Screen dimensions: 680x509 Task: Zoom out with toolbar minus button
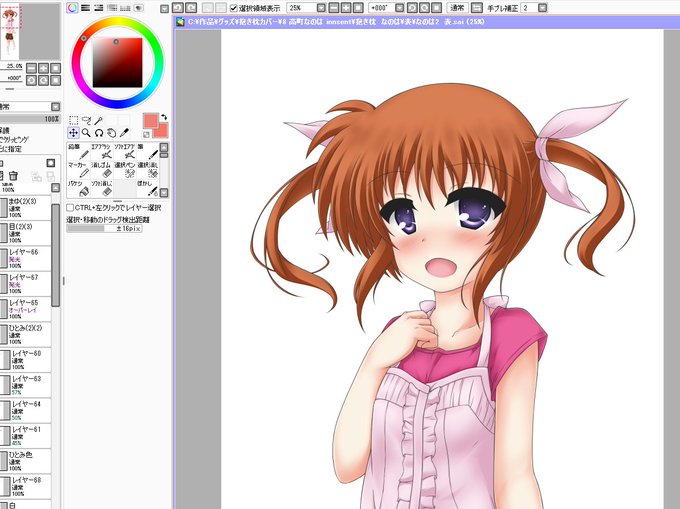(333, 8)
